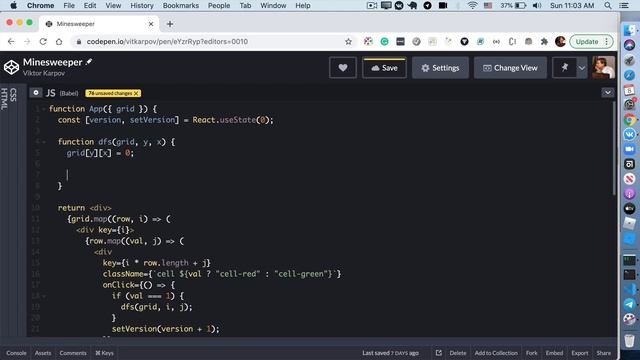Open Embed options
Viewport: 640px width, 360px height.
(x=554, y=353)
